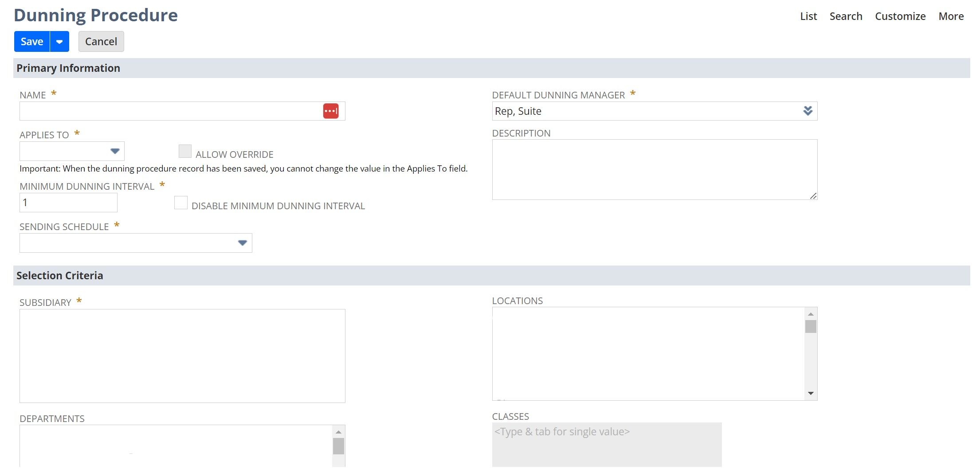Image resolution: width=980 pixels, height=469 pixels.
Task: Enable the Allow Override checkbox
Action: tap(184, 151)
